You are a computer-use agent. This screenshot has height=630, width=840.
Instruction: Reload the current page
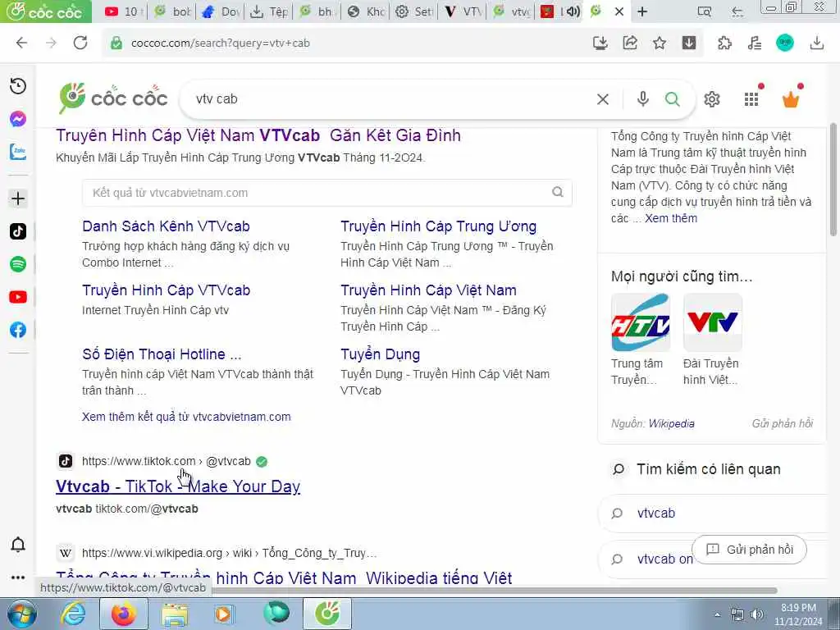point(80,43)
